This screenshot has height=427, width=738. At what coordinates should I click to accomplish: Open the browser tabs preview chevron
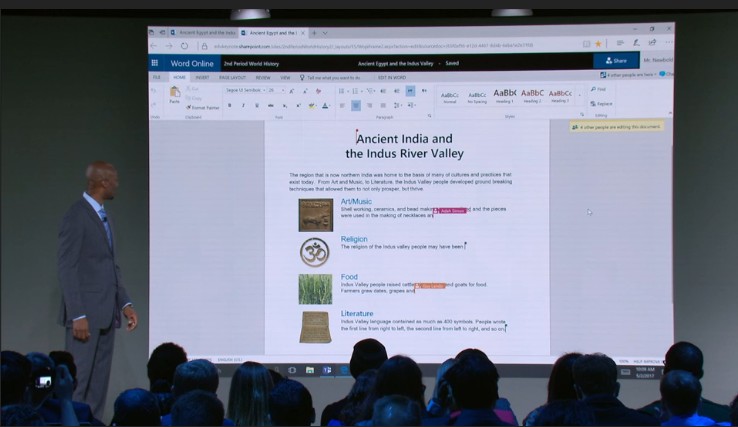(325, 33)
